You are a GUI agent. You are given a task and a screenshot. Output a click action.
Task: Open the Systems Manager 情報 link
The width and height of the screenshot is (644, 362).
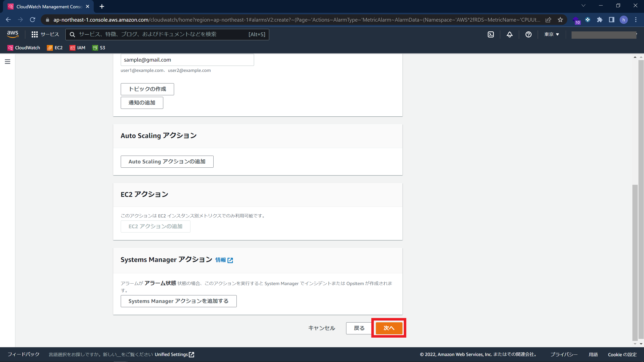(x=224, y=260)
